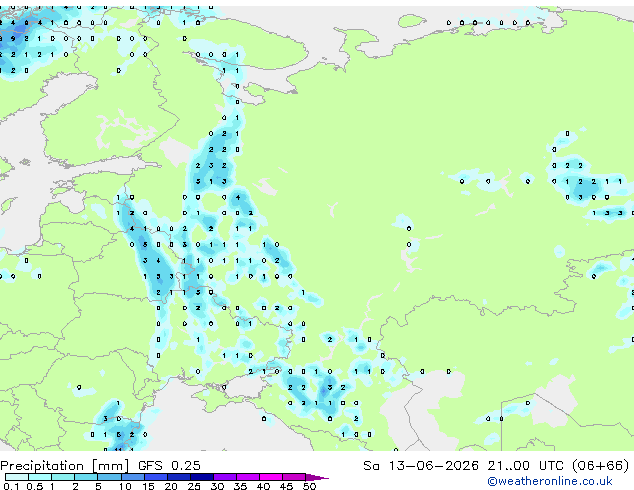Pick the 1–2 mm legend swatch
Viewport: 634px width, 490px height.
63,477
